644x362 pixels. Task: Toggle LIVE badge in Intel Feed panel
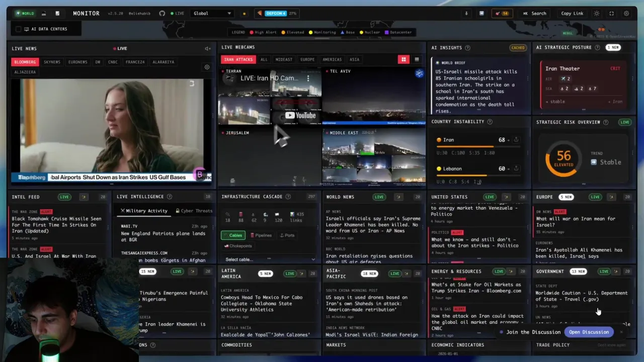[x=64, y=197]
